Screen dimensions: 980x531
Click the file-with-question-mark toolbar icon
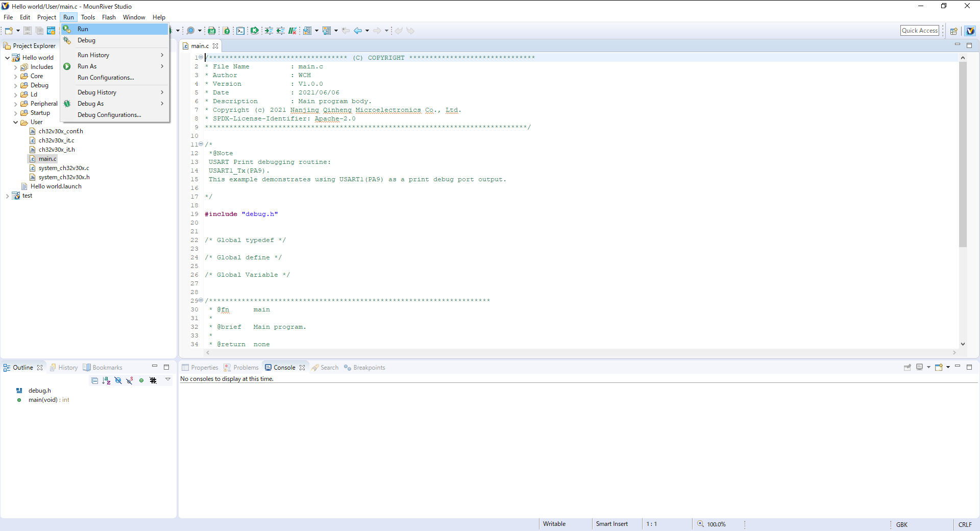click(227, 31)
